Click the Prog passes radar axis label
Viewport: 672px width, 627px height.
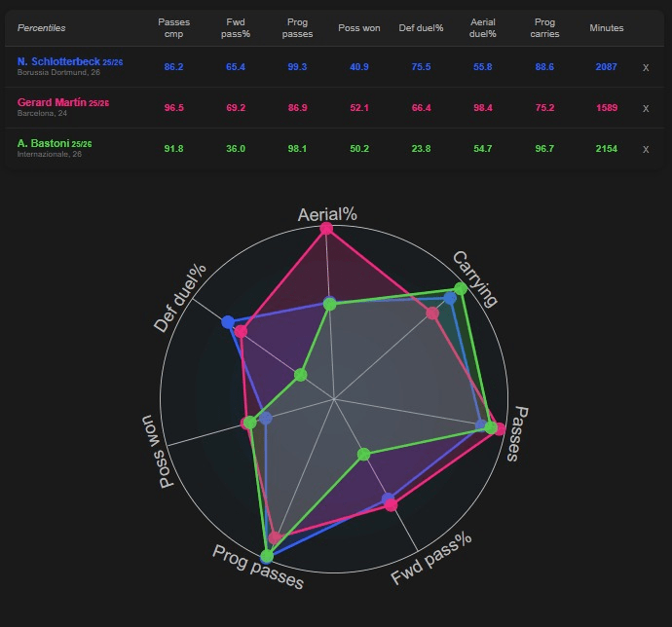click(258, 568)
